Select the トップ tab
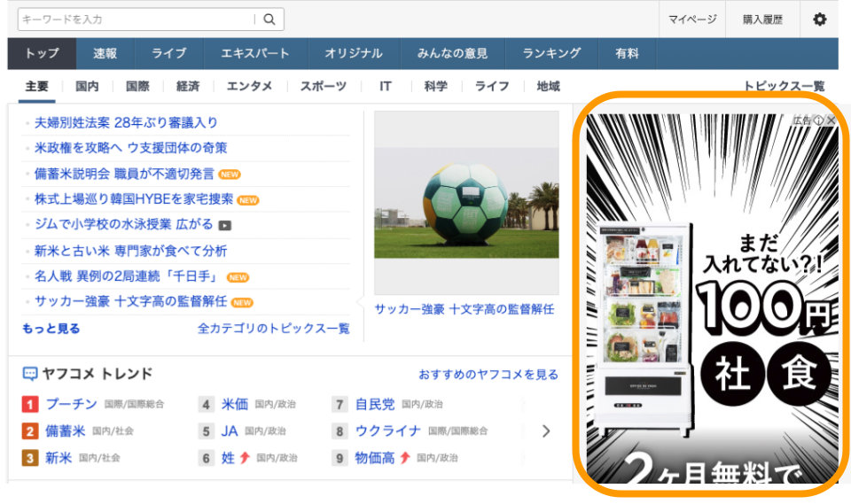 point(42,53)
